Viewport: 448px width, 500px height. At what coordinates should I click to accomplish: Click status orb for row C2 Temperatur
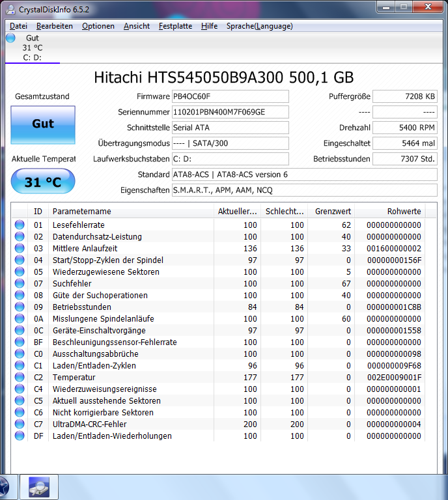tap(20, 377)
